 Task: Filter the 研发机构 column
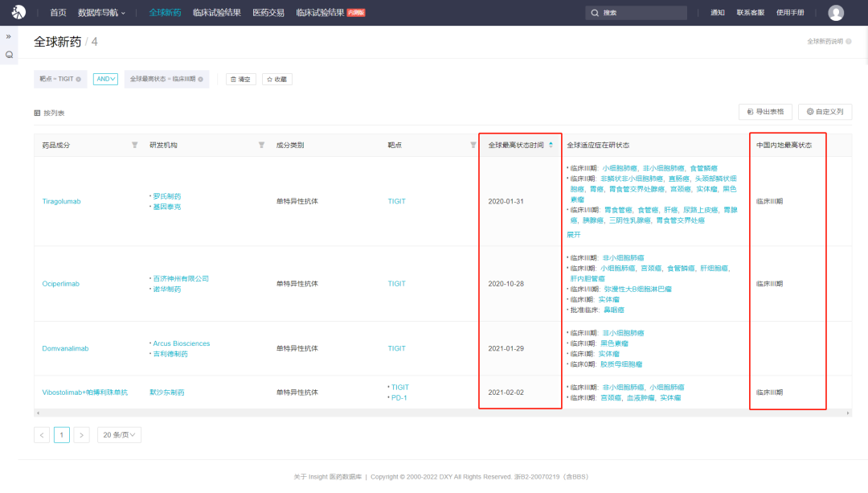point(261,145)
